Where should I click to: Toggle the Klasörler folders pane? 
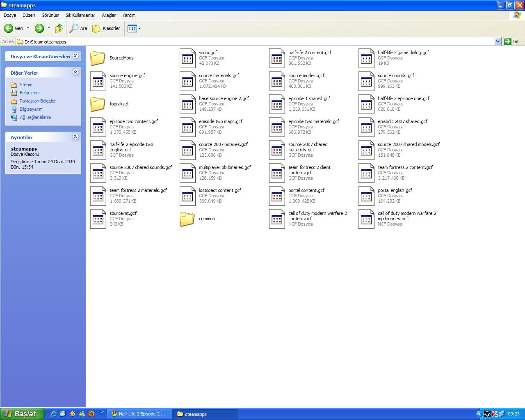(106, 28)
